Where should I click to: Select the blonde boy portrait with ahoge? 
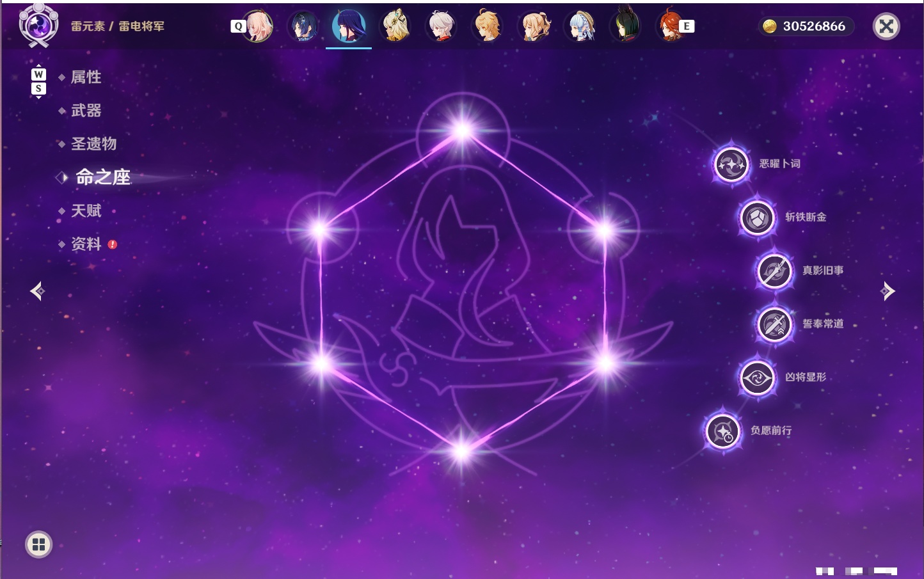(x=488, y=26)
